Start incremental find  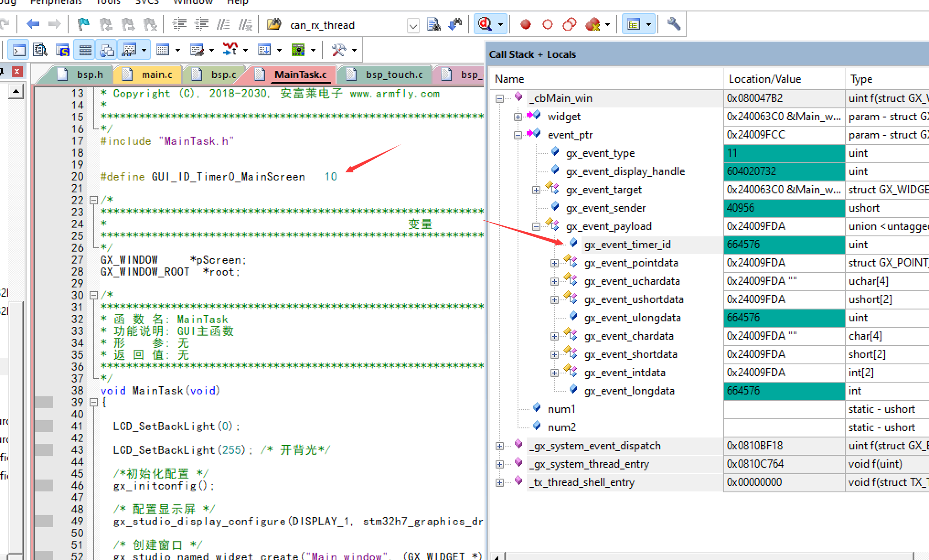(455, 24)
